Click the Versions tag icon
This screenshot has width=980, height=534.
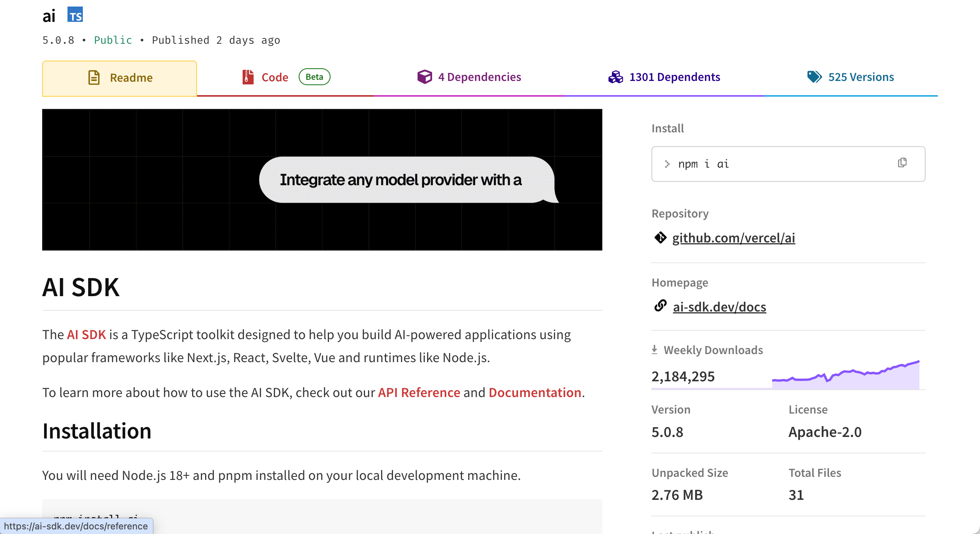(x=814, y=77)
